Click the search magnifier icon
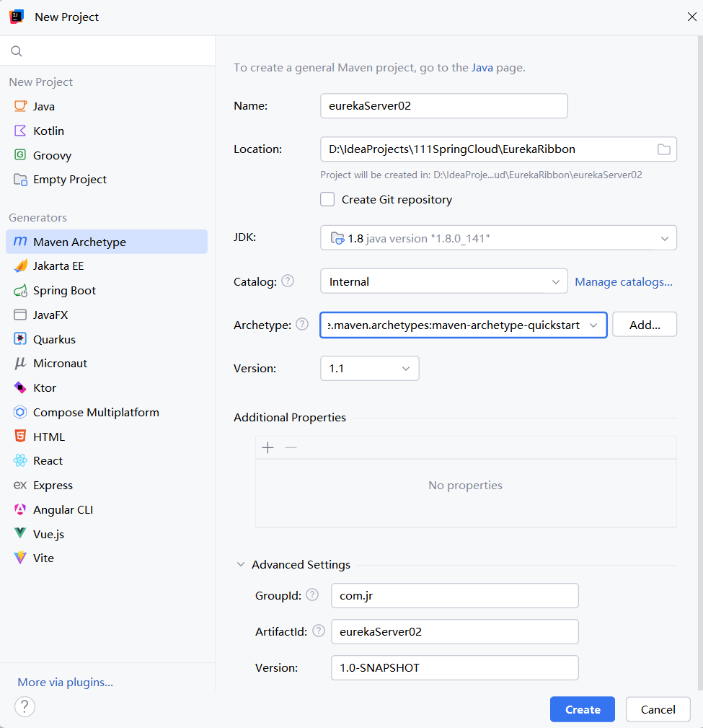 [x=17, y=51]
